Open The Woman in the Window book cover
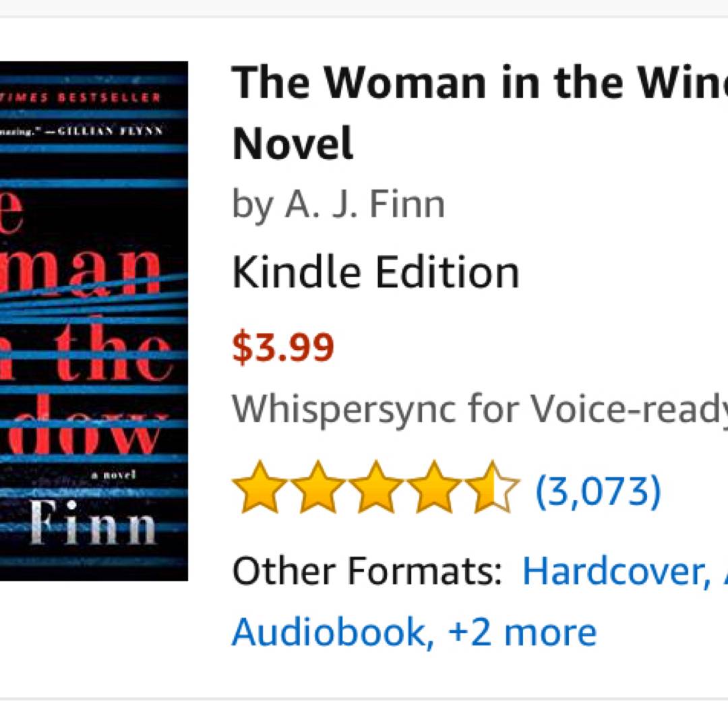This screenshot has width=728, height=728. (x=93, y=320)
